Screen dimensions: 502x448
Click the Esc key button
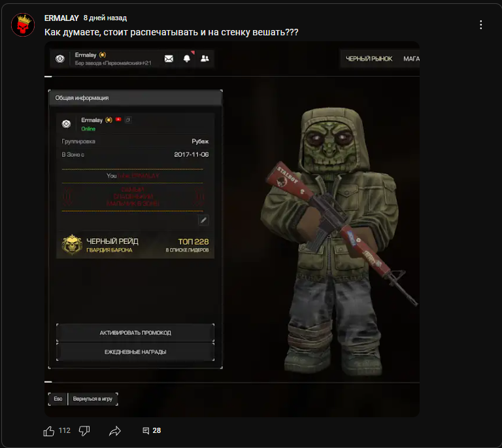[x=58, y=399]
